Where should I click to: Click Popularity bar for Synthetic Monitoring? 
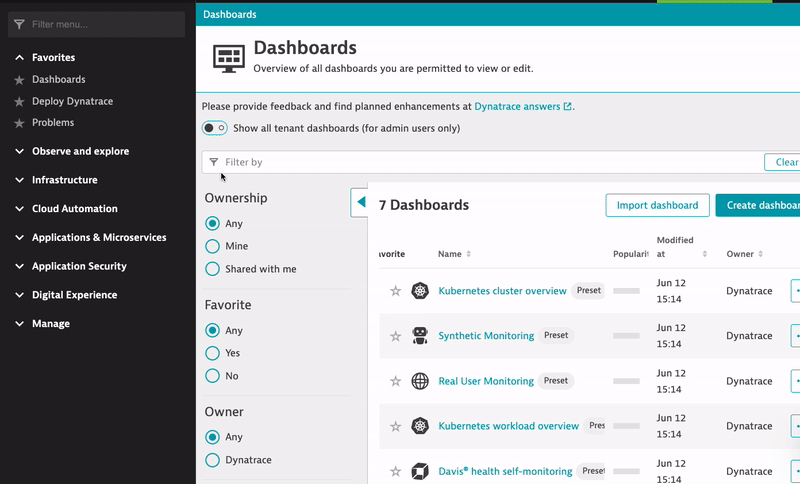click(x=626, y=336)
